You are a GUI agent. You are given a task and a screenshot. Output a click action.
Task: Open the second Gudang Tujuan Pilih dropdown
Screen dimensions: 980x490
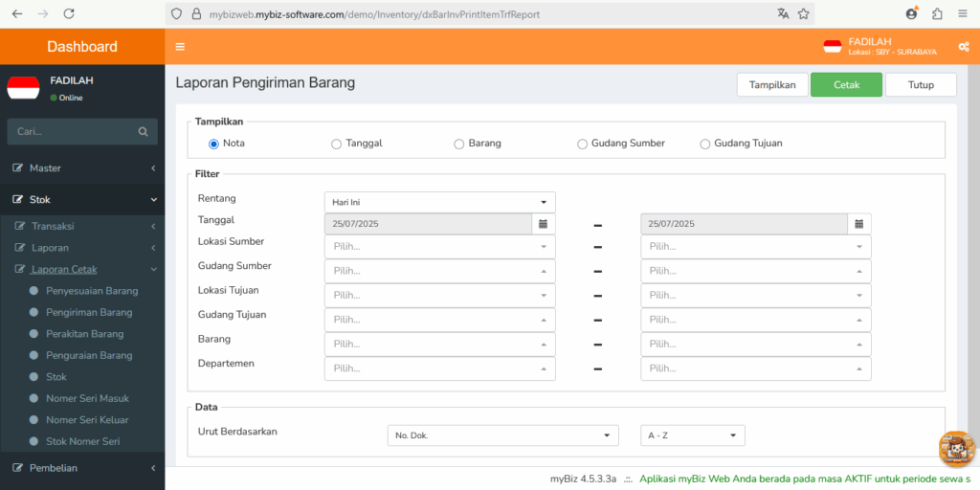[756, 320]
